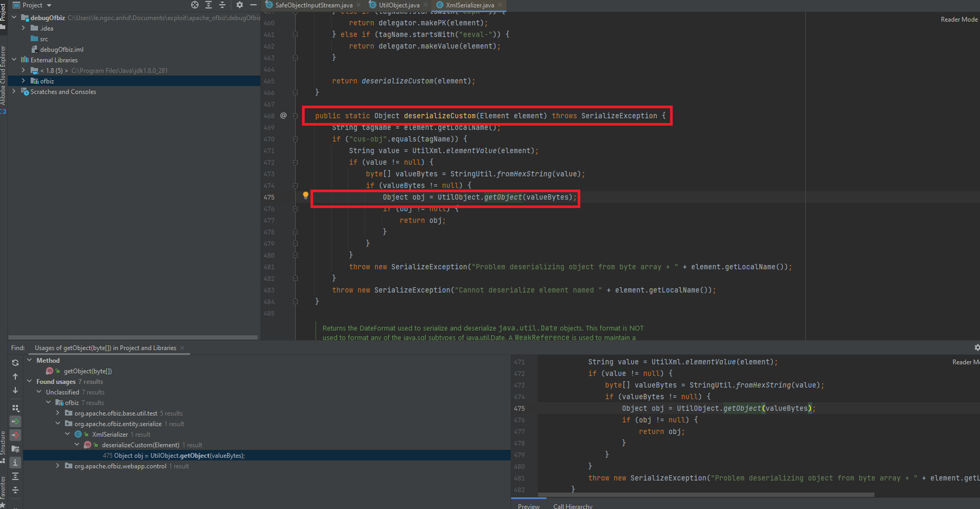Screen dimensions: 980x509
Task: Open Project panel gear settings
Action: click(239, 5)
